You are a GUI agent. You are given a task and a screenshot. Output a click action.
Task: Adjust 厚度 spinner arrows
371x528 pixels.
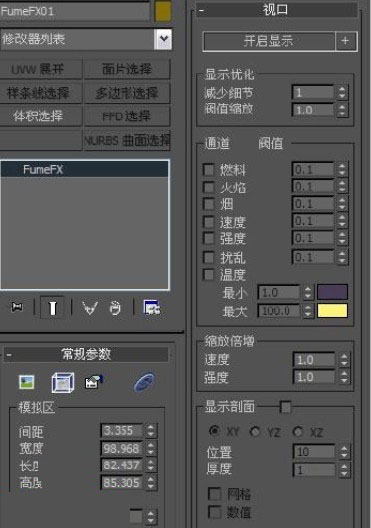pos(344,470)
